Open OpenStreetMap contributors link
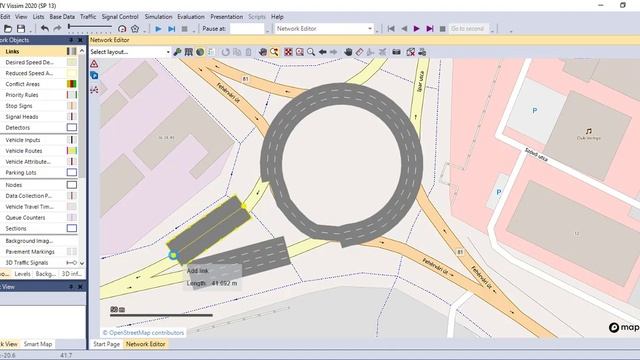The height and width of the screenshot is (360, 640). click(146, 333)
